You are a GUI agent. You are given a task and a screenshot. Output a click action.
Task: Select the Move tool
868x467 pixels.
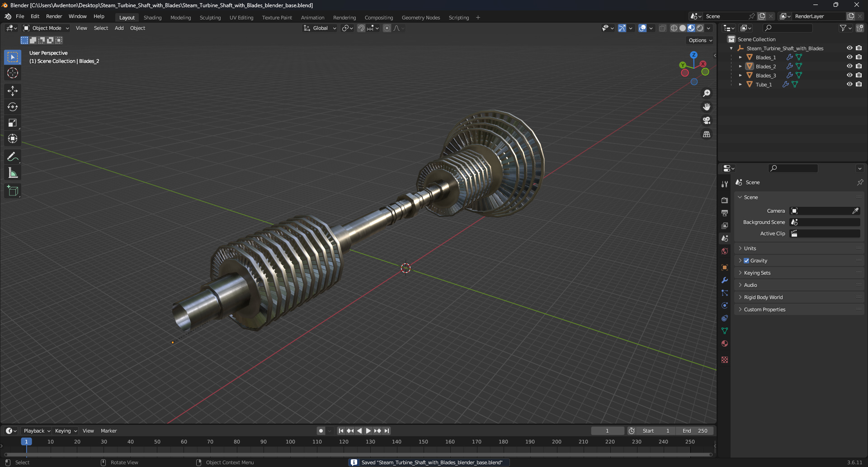pos(13,91)
